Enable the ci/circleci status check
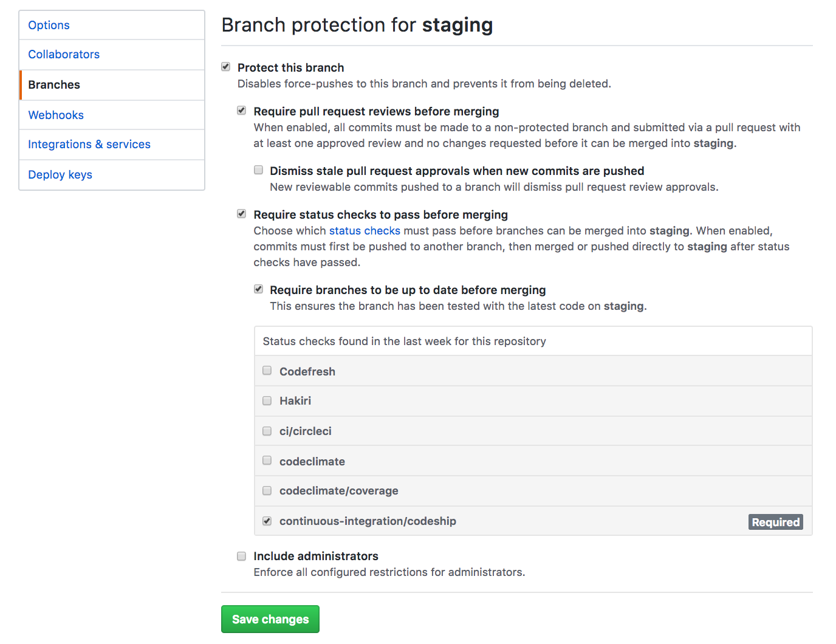The image size is (836, 644). (x=267, y=431)
